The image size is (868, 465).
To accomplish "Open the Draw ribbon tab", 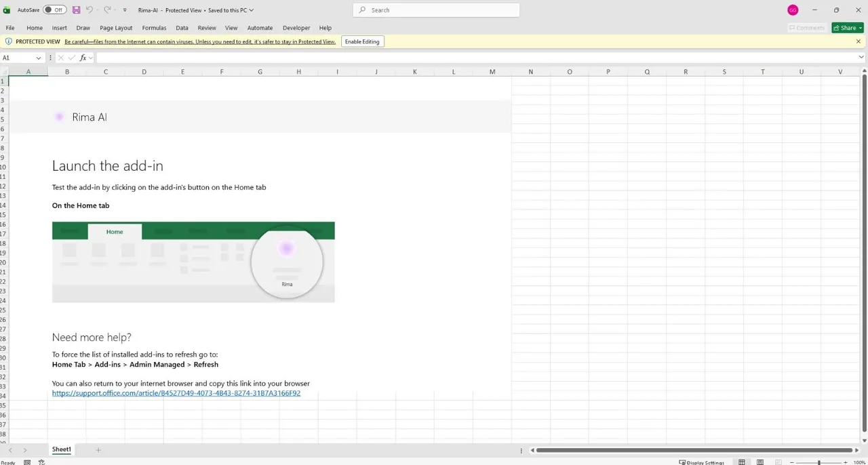I will pos(83,28).
